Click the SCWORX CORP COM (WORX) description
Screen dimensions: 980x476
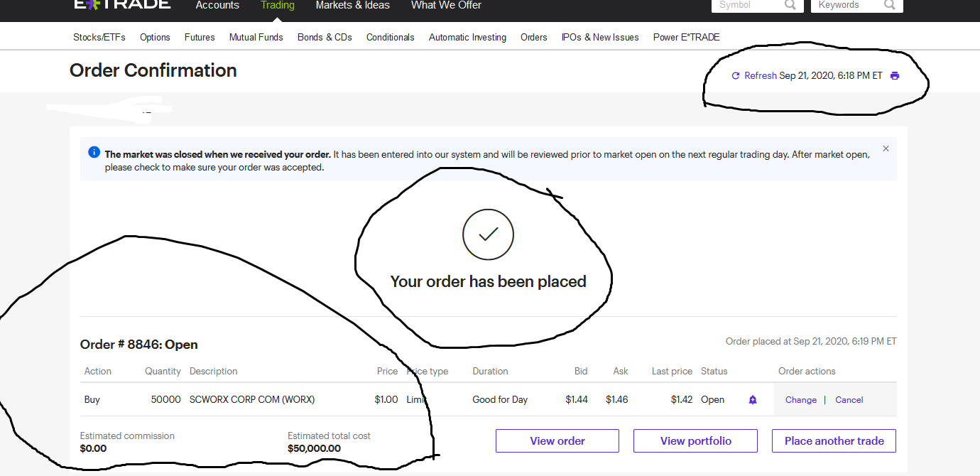pyautogui.click(x=252, y=399)
